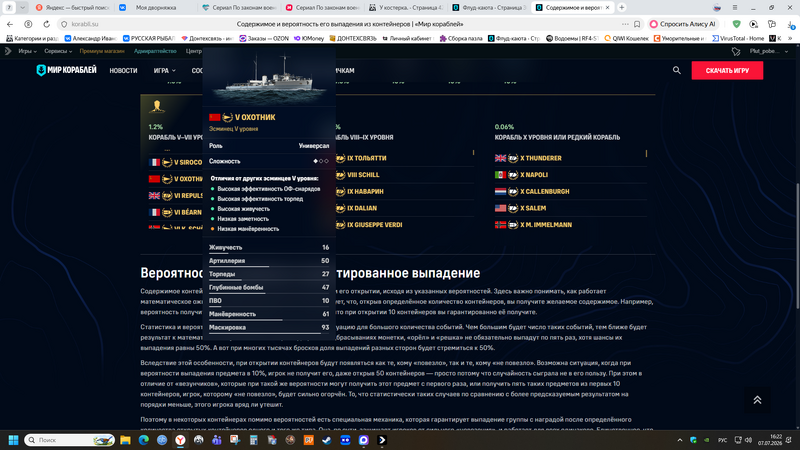This screenshot has height=450, width=800.
Task: Open File Explorer folder in the taskbar
Action: coord(125,440)
